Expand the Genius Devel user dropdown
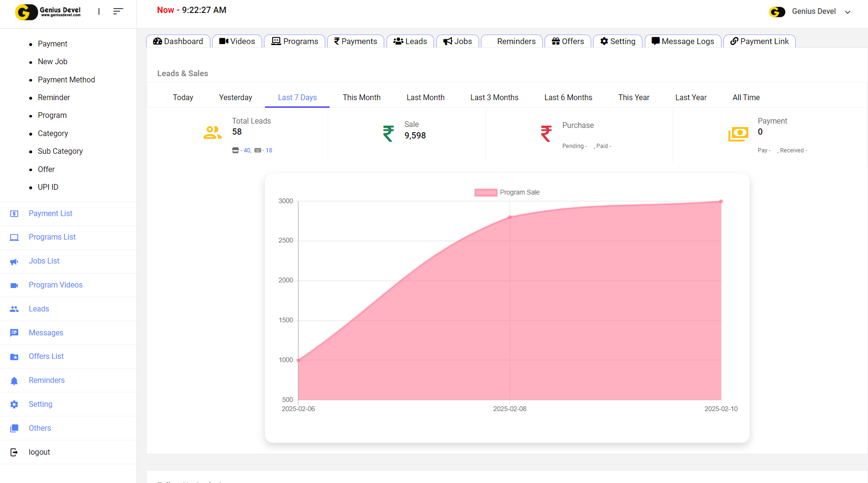Viewport: 868px width, 483px height. (847, 12)
